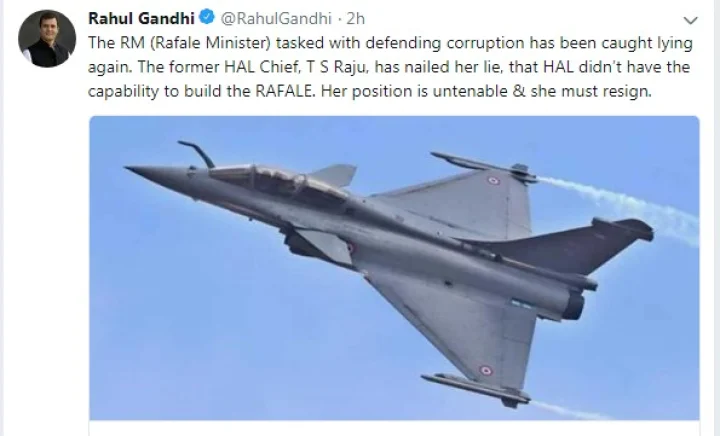720x436 pixels.
Task: Click the roundel on the lower wing
Action: click(485, 369)
